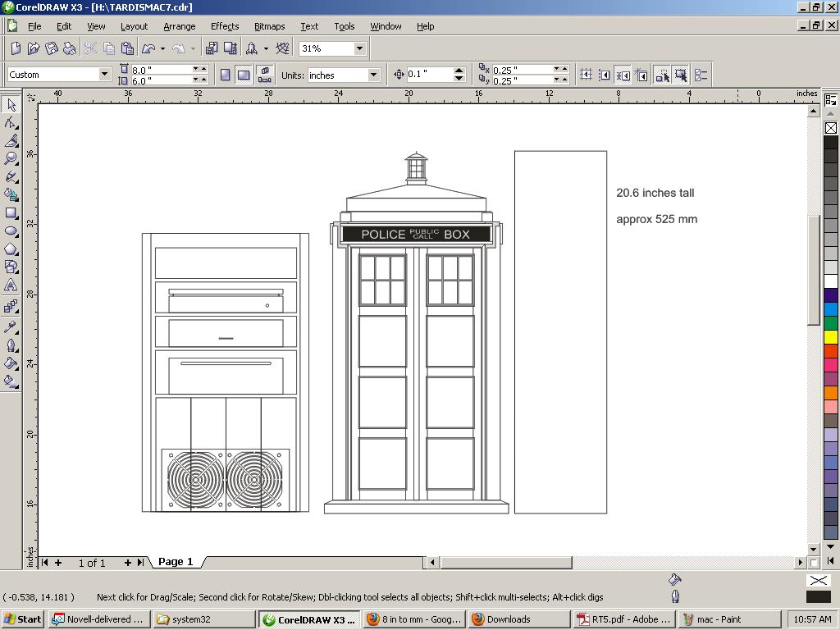Click the Export icon
The image size is (840, 630).
231,48
